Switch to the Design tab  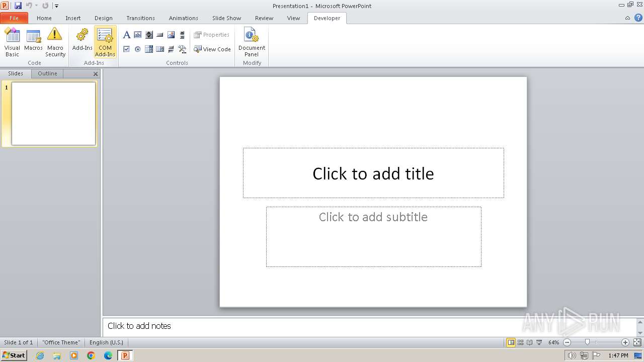coord(104,18)
